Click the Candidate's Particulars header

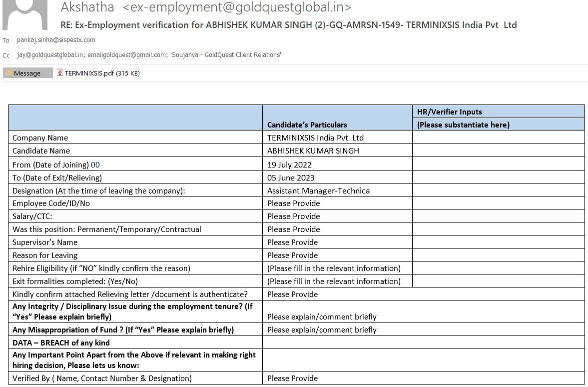[307, 124]
